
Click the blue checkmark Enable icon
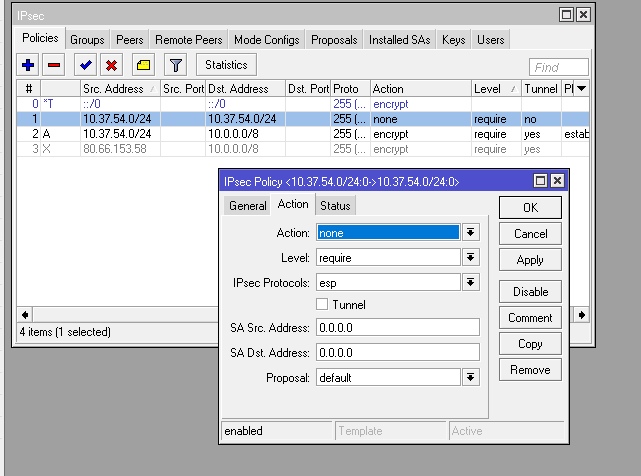pos(86,65)
